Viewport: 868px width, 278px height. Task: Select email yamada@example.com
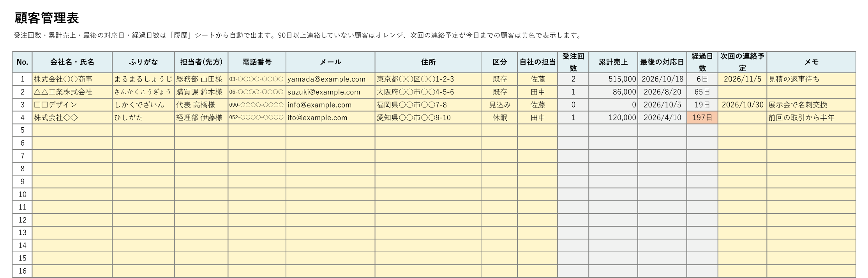[330, 79]
